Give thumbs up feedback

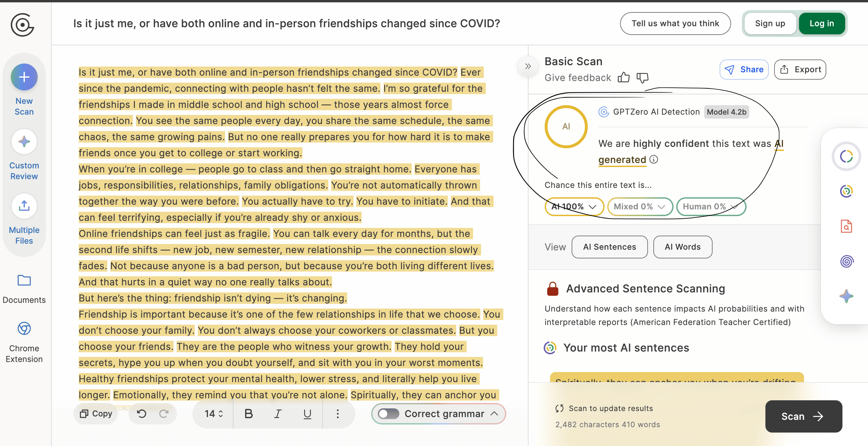623,77
